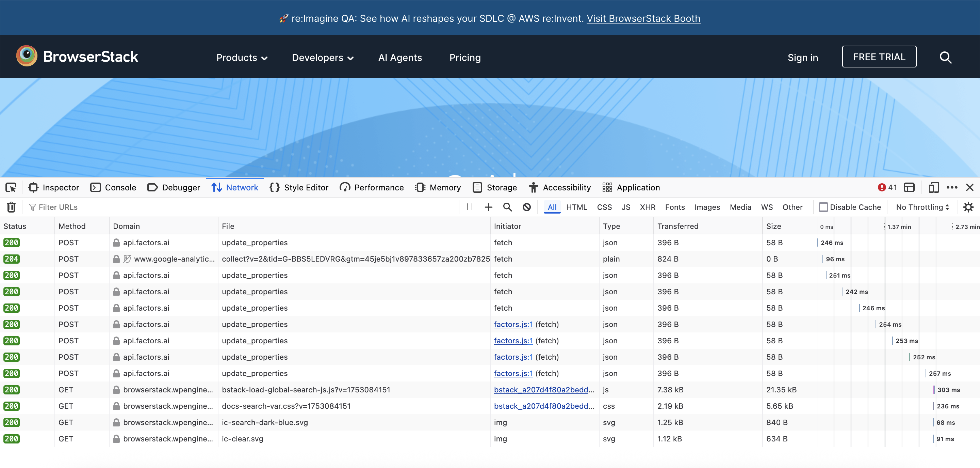The image size is (980, 468).
Task: Expand the Products menu
Action: pyautogui.click(x=241, y=58)
